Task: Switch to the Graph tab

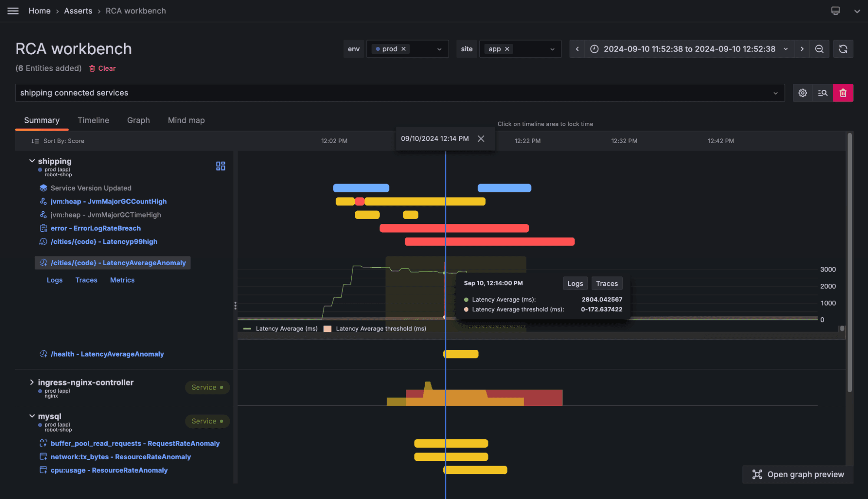Action: 138,120
